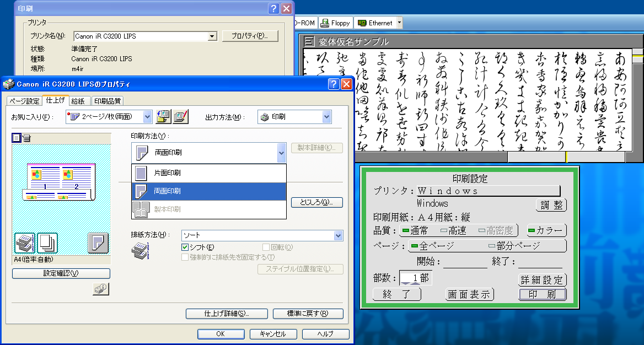Click the horizontal scrollbar under the kana sample
644x345 pixels.
point(463,157)
